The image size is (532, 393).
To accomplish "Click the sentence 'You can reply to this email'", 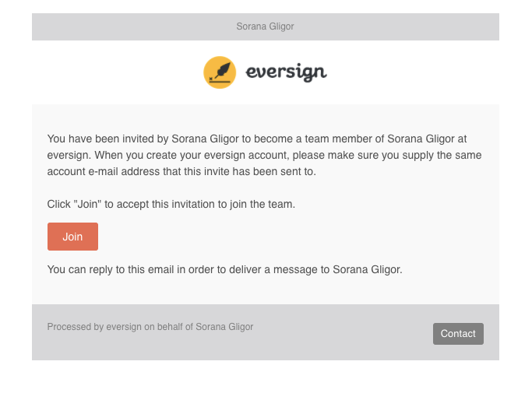I will [x=111, y=269].
